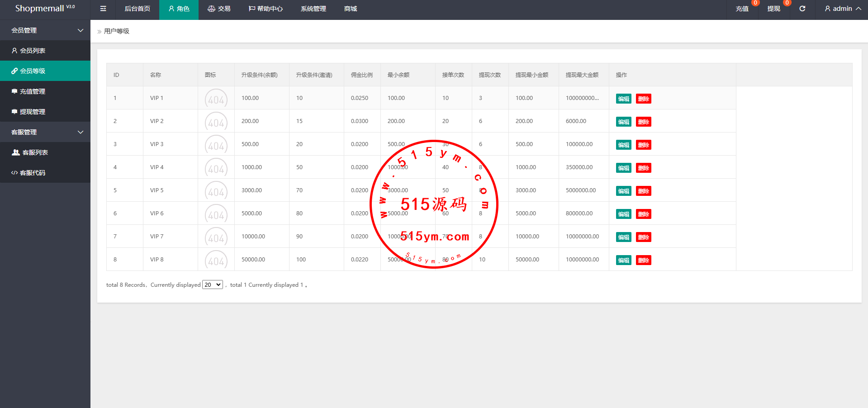Expand the admin user menu

pos(842,9)
